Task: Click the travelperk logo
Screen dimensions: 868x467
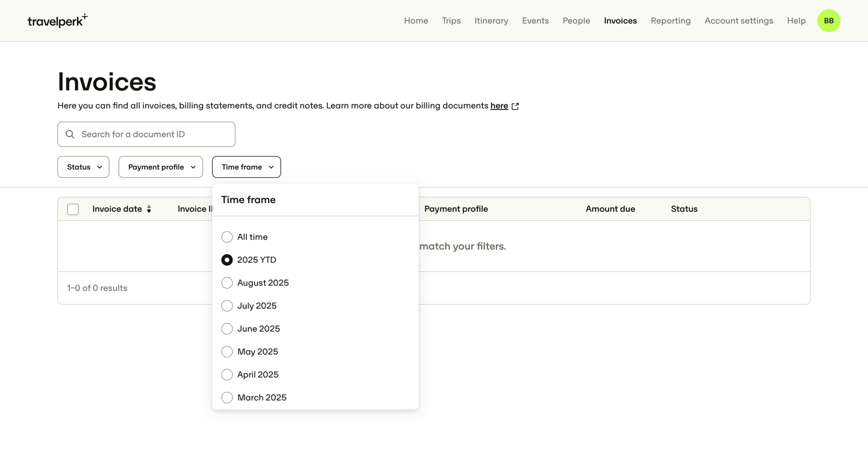Action: point(57,21)
